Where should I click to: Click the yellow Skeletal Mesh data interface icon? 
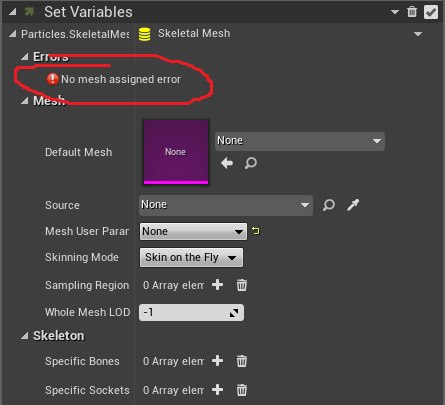[x=144, y=34]
